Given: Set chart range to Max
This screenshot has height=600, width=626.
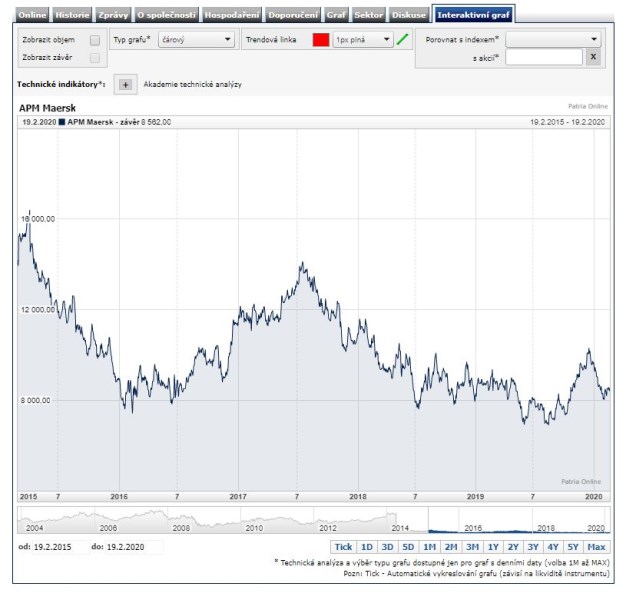Looking at the screenshot, I should [597, 547].
